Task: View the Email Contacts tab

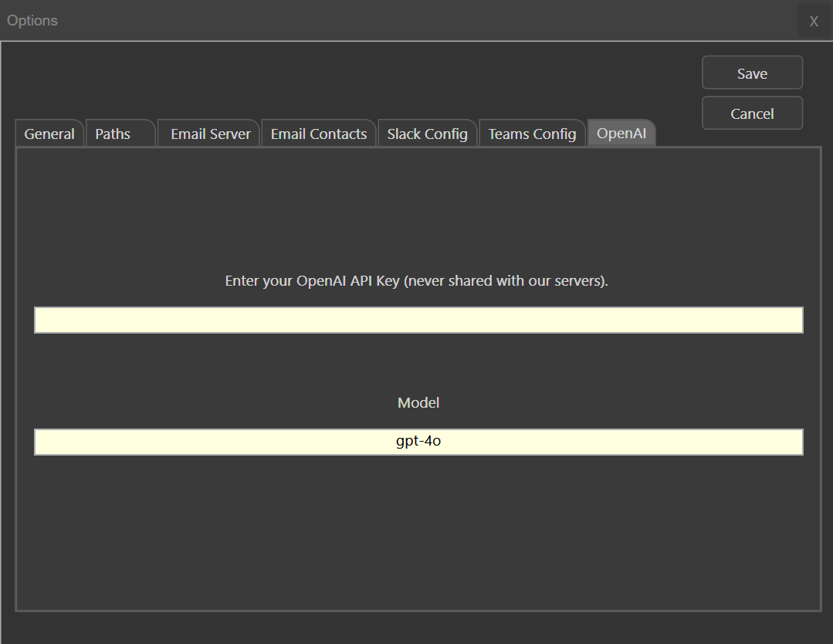Action: 318,133
